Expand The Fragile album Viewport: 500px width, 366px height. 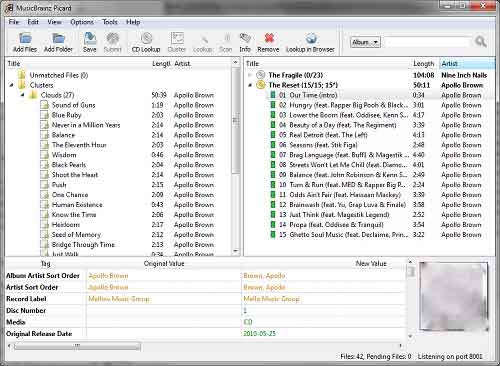click(250, 75)
